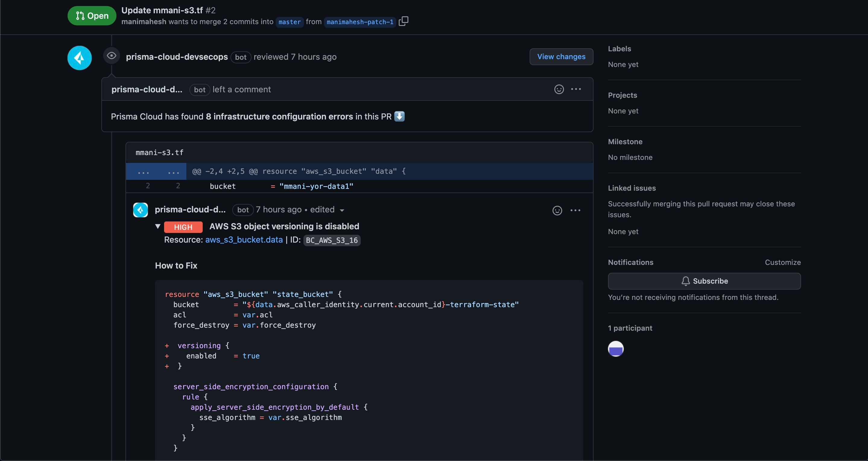Click the eye review icon on the timeline
Screen dimensions: 868x461
pos(112,56)
